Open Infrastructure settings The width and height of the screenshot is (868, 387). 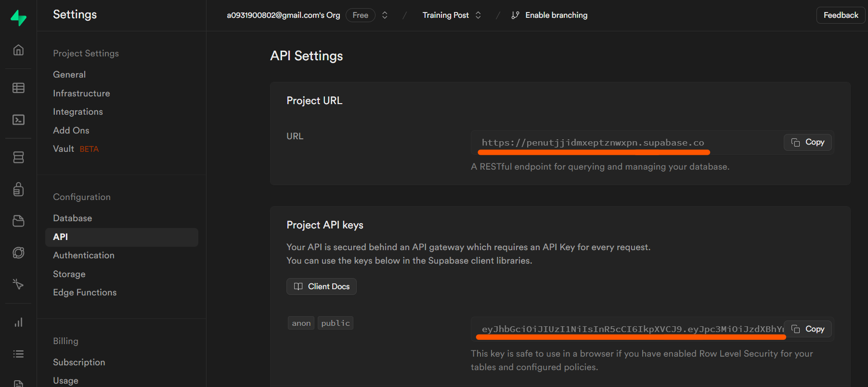(x=81, y=93)
